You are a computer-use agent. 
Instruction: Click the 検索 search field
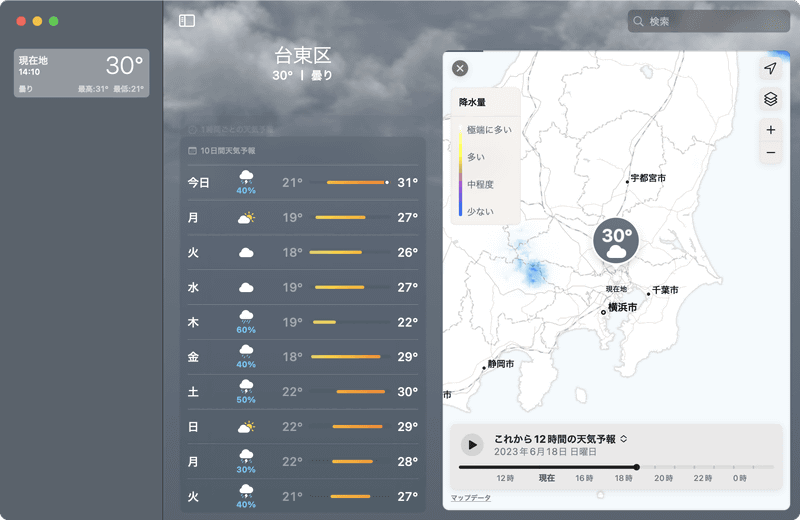point(708,21)
